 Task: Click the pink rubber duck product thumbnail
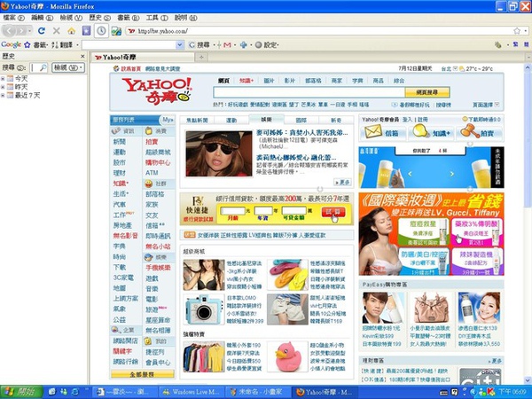coord(287,357)
